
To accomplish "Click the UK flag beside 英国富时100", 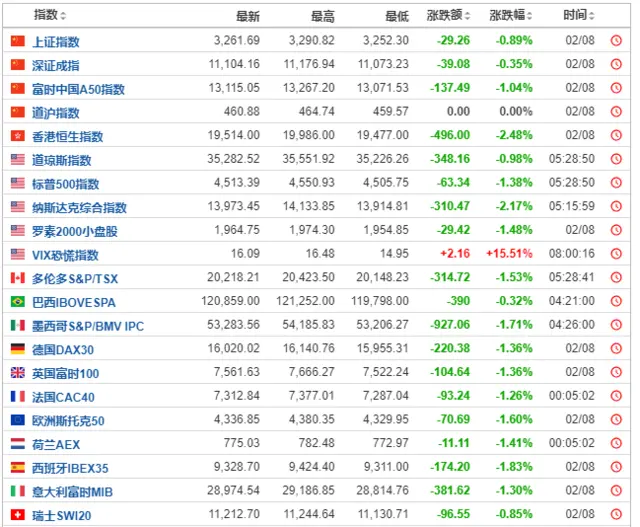I will coord(17,373).
